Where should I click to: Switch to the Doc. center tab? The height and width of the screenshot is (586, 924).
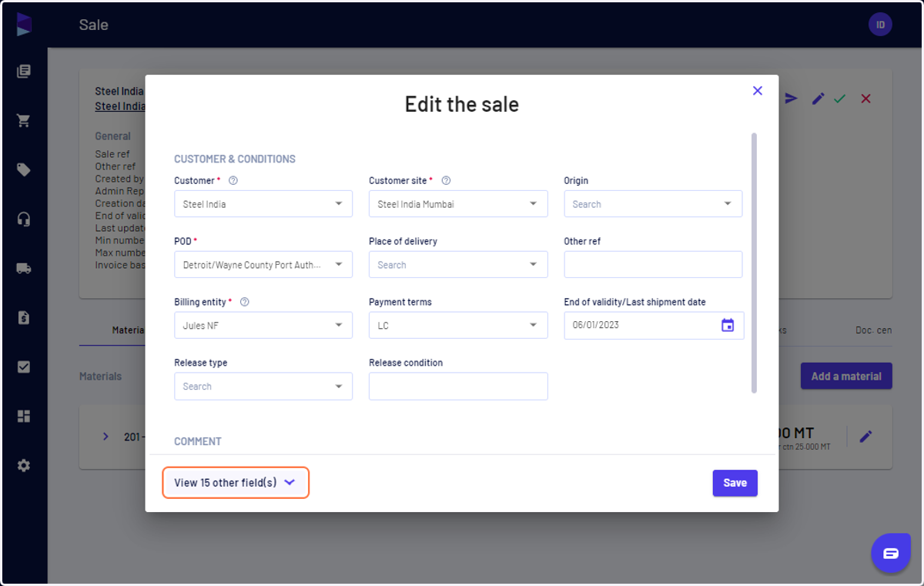(x=874, y=330)
